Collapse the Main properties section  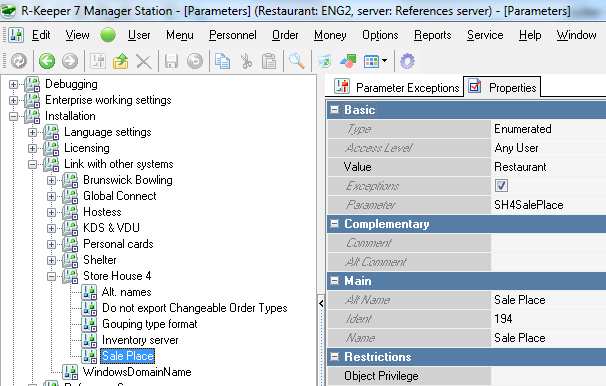click(x=334, y=281)
